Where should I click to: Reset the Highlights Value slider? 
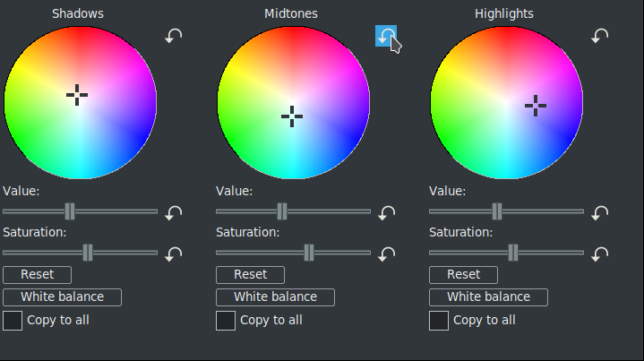600,212
